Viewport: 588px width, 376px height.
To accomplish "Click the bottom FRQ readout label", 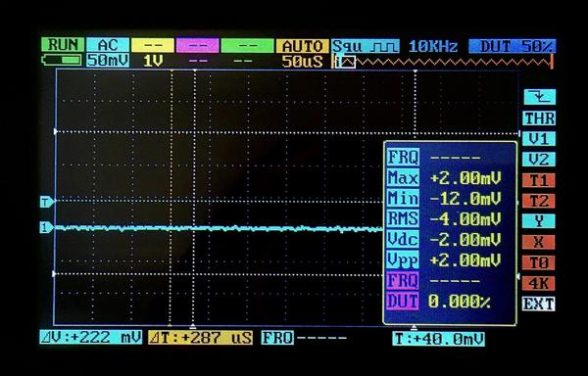I will tap(277, 338).
